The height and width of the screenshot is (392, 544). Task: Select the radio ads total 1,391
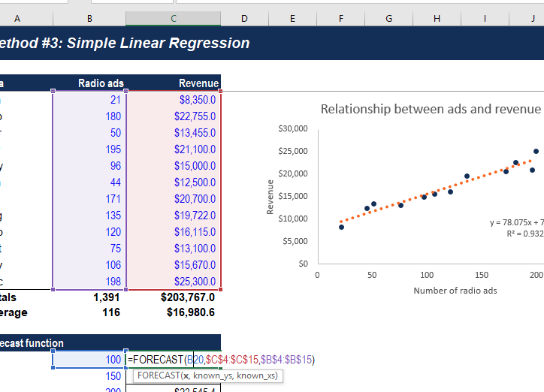tap(89, 297)
